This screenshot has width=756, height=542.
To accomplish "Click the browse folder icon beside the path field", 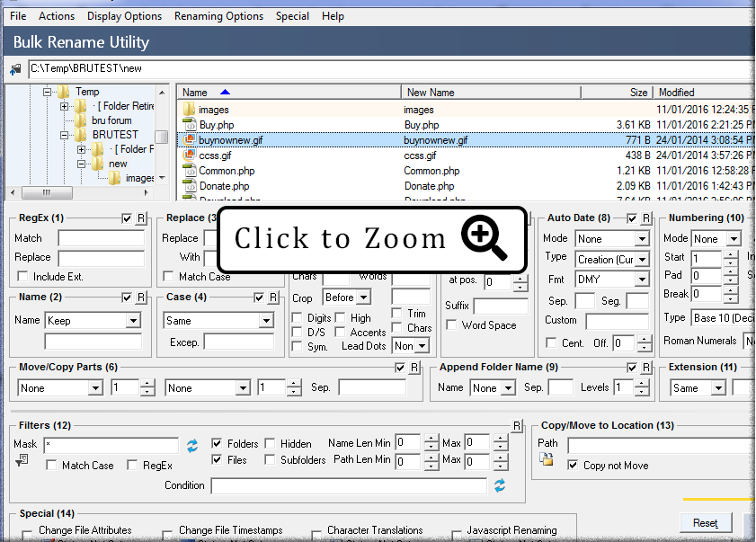I will click(15, 69).
